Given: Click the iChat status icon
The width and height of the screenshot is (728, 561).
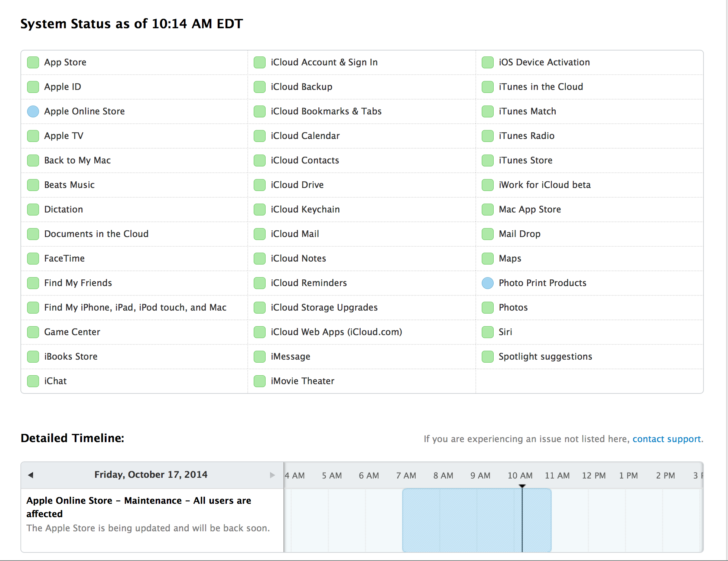Looking at the screenshot, I should 33,381.
